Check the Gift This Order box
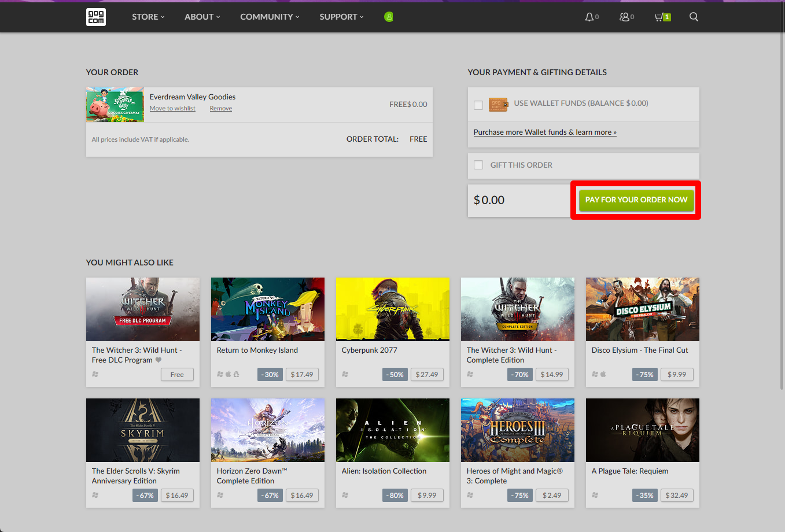785x532 pixels. coord(478,165)
